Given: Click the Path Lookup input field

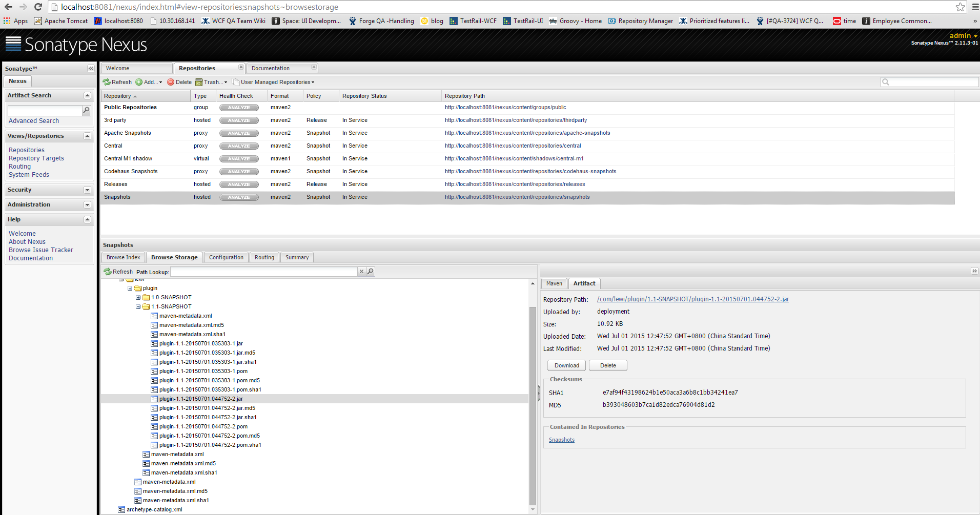Looking at the screenshot, I should coord(264,272).
